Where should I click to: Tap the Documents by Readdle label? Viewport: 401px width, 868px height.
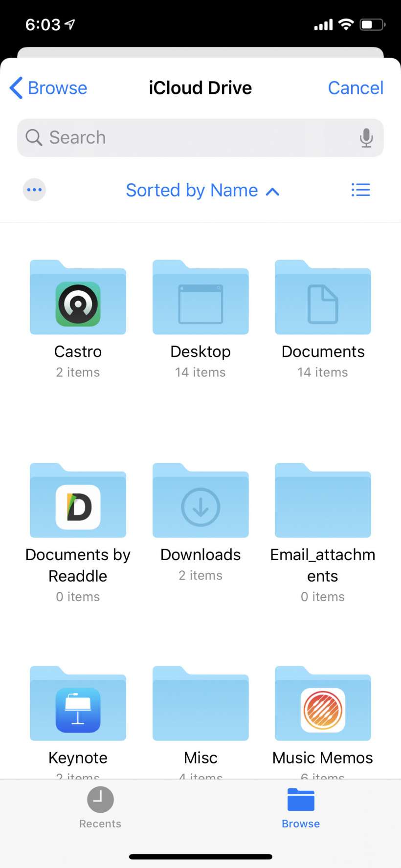point(78,565)
